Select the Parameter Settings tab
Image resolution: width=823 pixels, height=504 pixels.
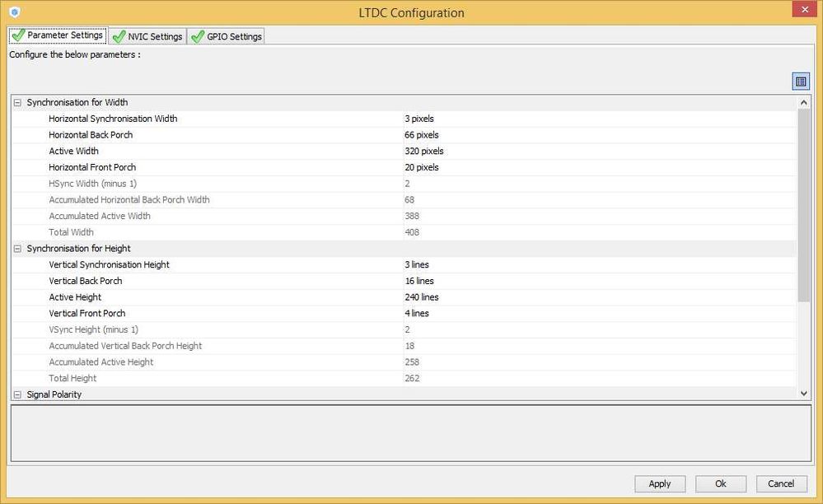[58, 35]
